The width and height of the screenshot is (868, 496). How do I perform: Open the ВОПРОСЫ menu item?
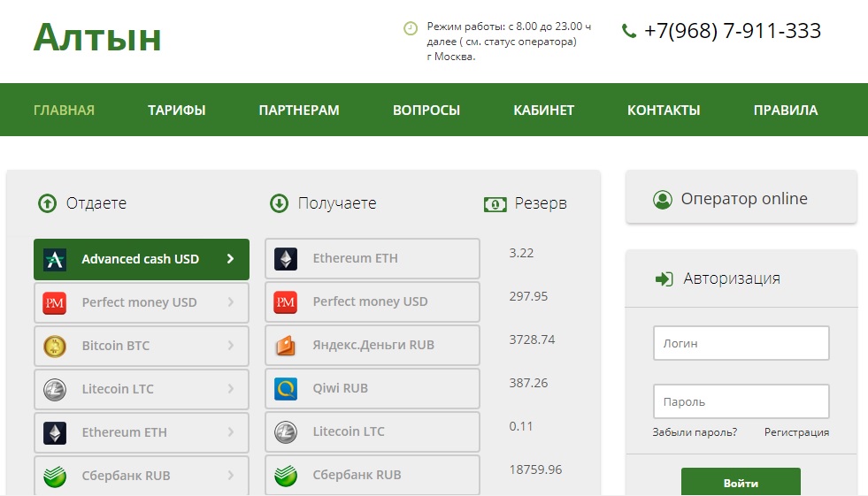(426, 110)
